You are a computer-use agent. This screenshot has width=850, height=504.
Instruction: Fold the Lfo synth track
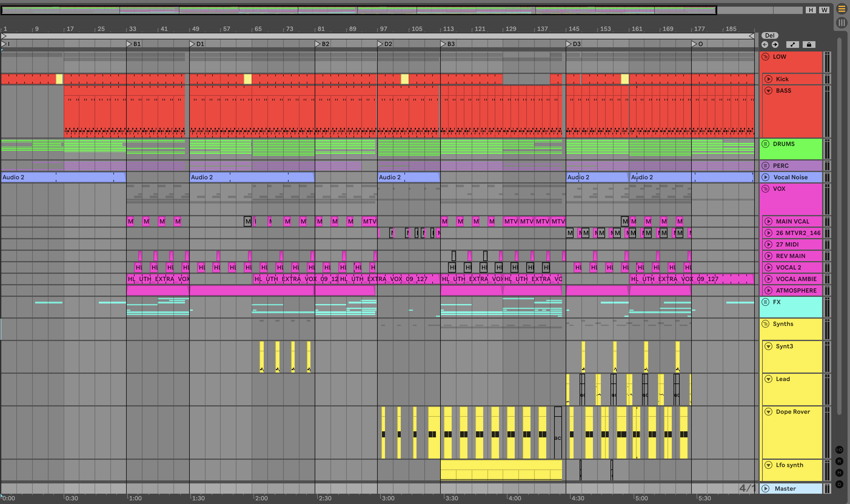click(768, 465)
